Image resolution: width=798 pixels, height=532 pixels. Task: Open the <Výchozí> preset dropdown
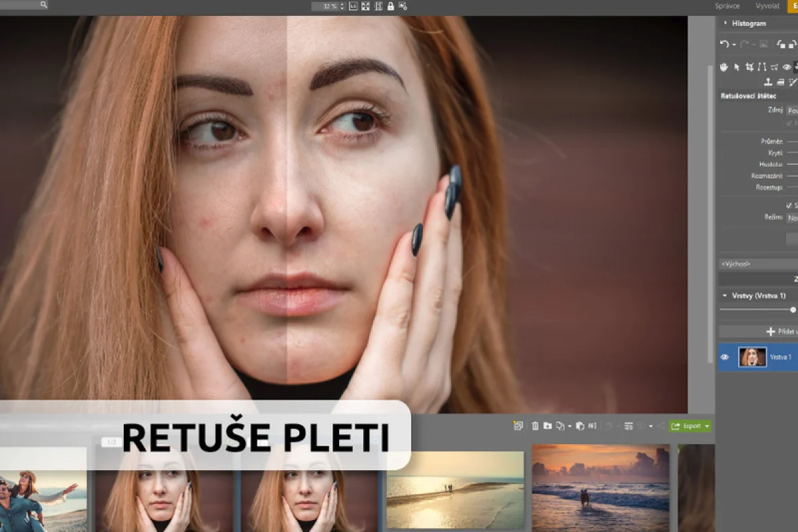click(x=758, y=264)
